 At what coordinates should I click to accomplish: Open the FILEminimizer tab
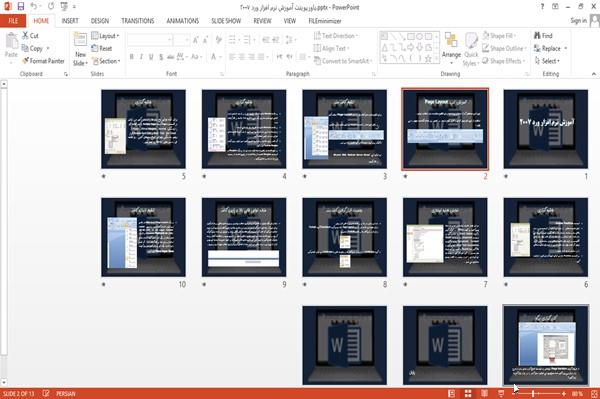pos(324,21)
